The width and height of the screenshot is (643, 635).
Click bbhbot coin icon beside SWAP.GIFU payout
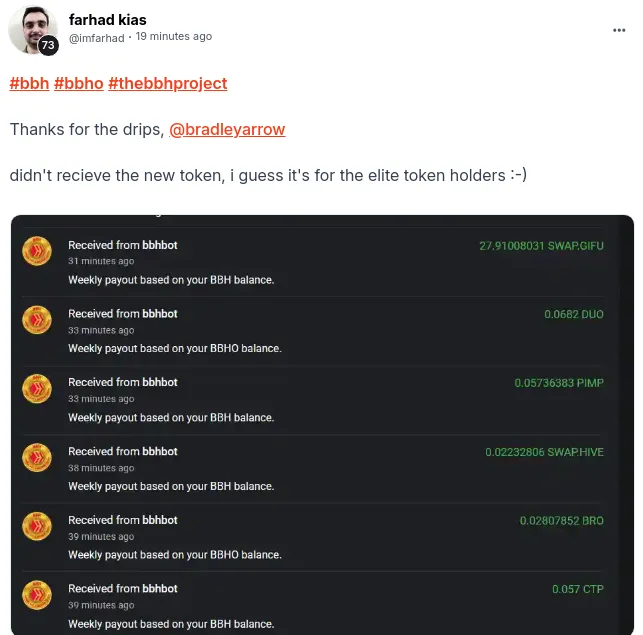tap(37, 251)
